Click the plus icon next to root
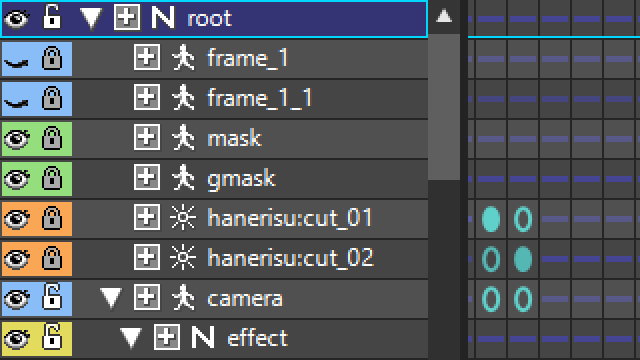This screenshot has height=360, width=640. [x=127, y=18]
